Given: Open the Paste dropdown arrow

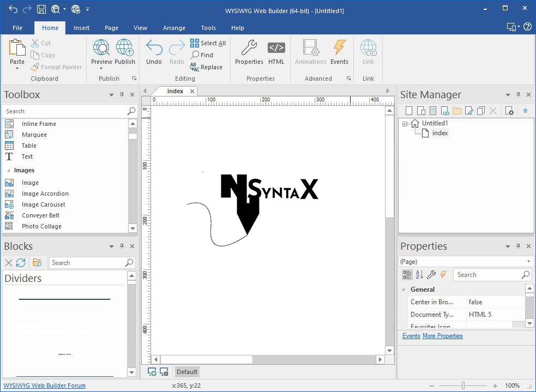Looking at the screenshot, I should [17, 68].
